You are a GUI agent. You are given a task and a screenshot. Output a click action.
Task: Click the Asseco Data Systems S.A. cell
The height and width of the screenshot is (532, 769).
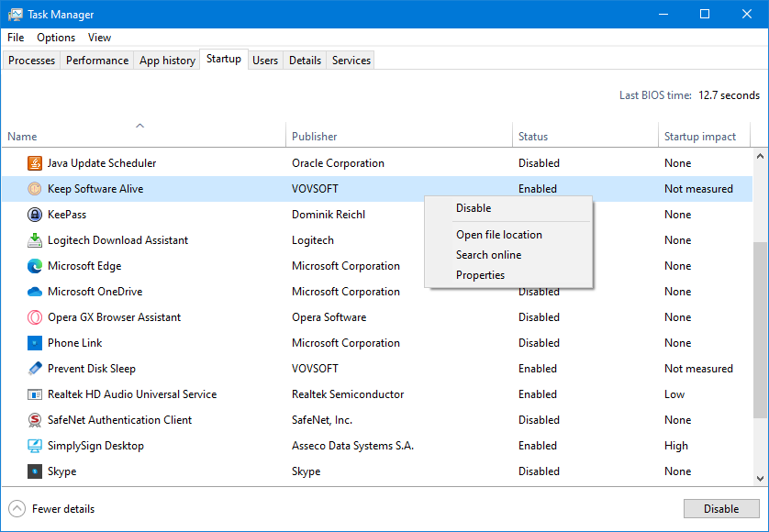(x=352, y=446)
